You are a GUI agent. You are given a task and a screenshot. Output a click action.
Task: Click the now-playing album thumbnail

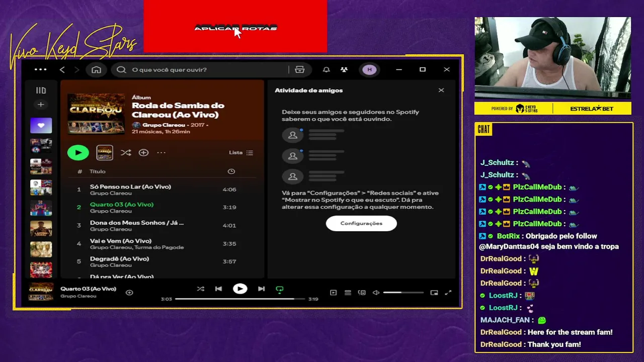pyautogui.click(x=41, y=292)
